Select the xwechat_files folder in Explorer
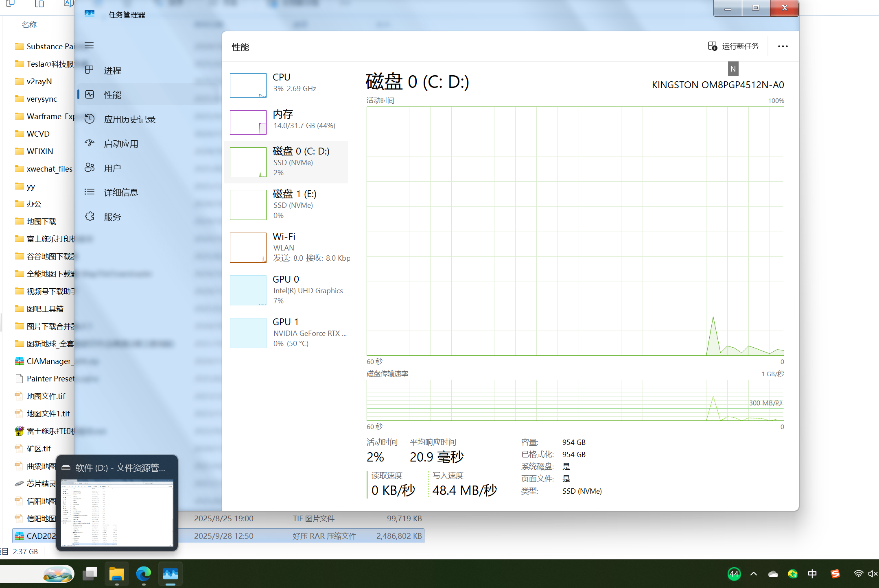This screenshot has height=588, width=879. tap(44, 169)
